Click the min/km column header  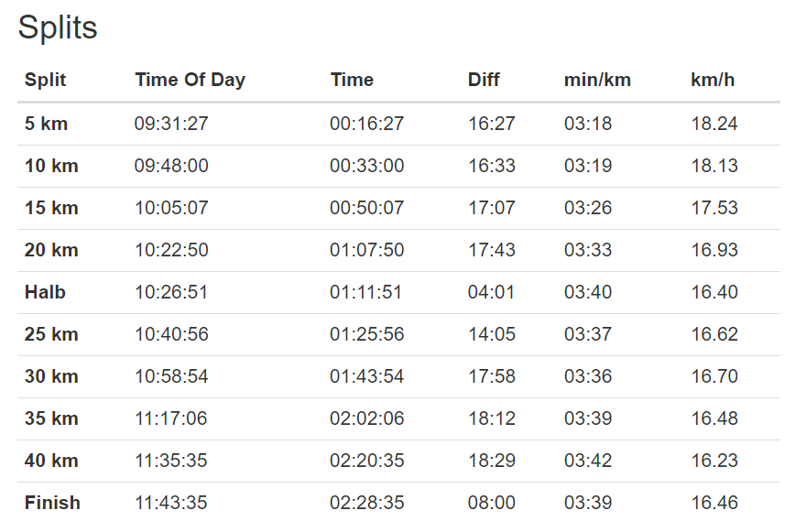(597, 80)
